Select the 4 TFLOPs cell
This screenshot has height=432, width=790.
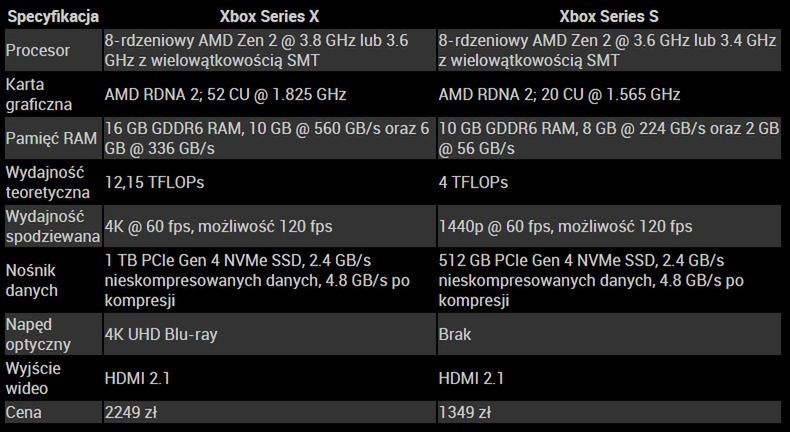click(x=473, y=183)
